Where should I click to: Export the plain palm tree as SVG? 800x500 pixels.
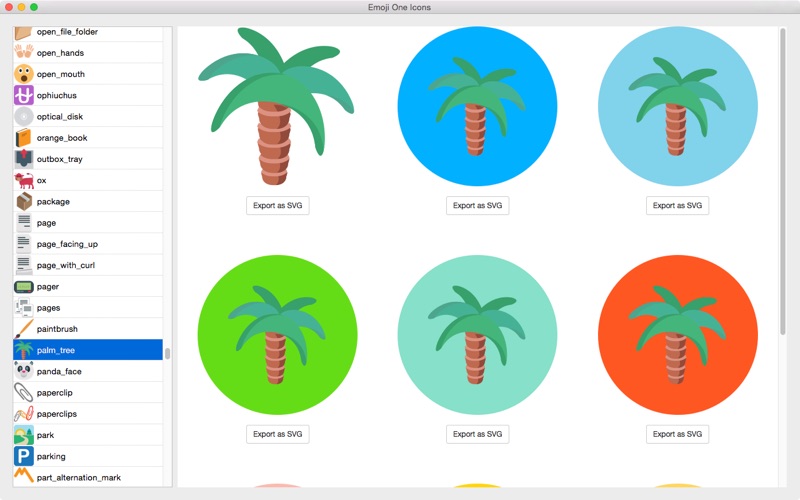point(278,206)
